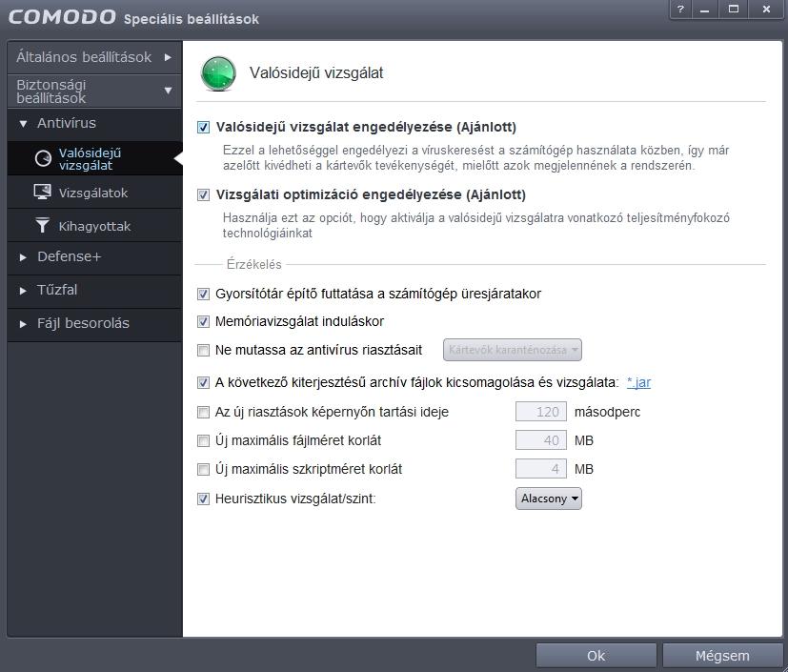Open the *.jar extensions link
The image size is (788, 672).
click(638, 382)
